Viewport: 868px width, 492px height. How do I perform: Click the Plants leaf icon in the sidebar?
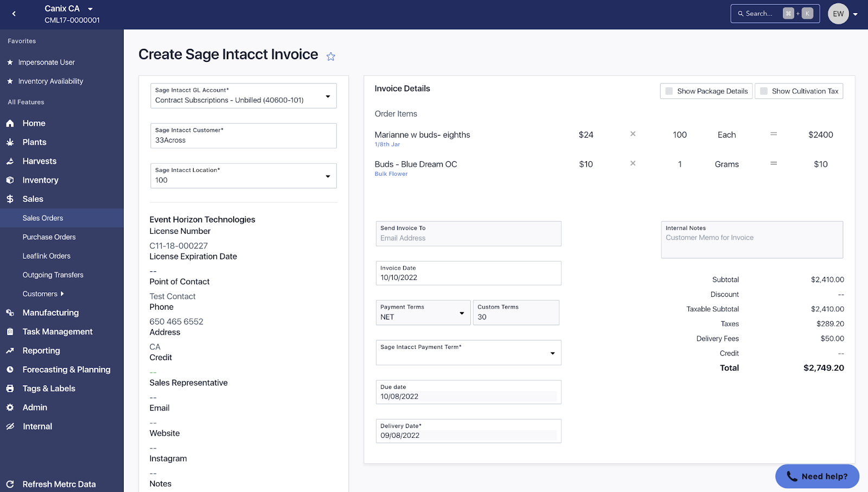(10, 142)
